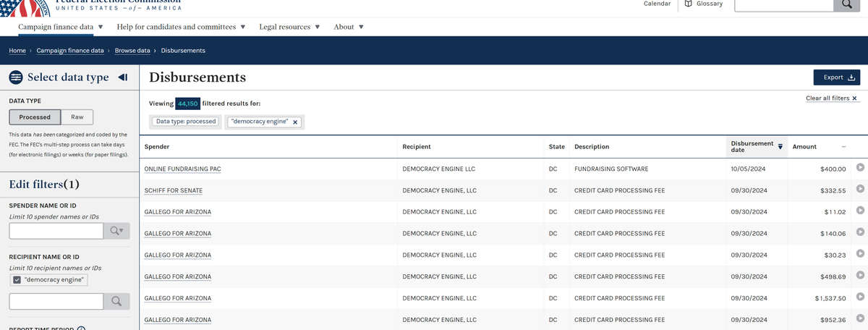The height and width of the screenshot is (330, 868).
Task: Open Help for candidates and committees menu
Action: [x=181, y=27]
